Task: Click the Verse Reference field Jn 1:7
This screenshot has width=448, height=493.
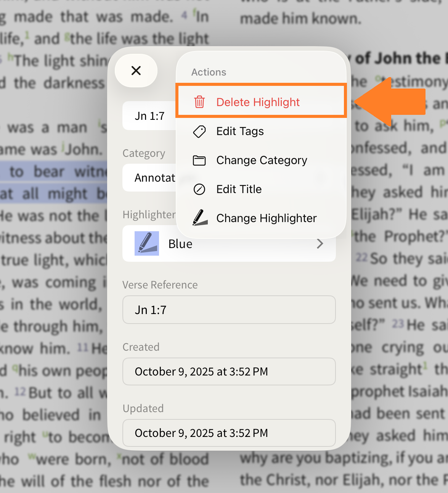Action: pyautogui.click(x=229, y=310)
